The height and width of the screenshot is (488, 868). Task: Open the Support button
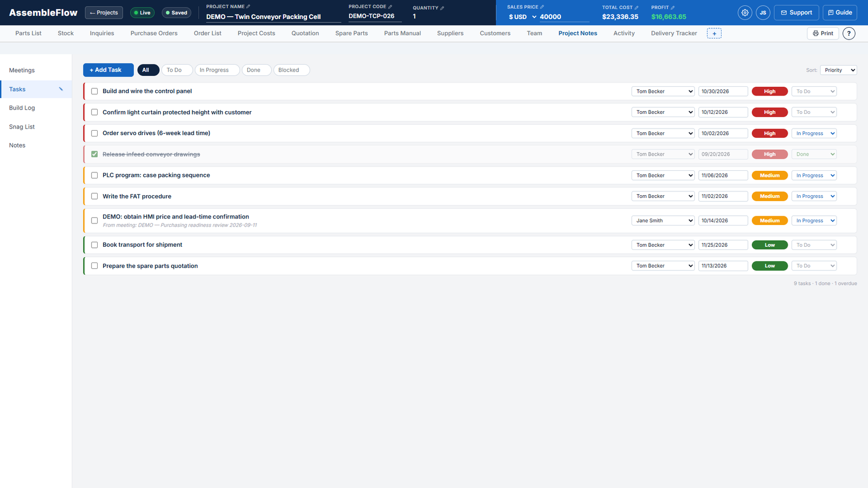pos(796,12)
